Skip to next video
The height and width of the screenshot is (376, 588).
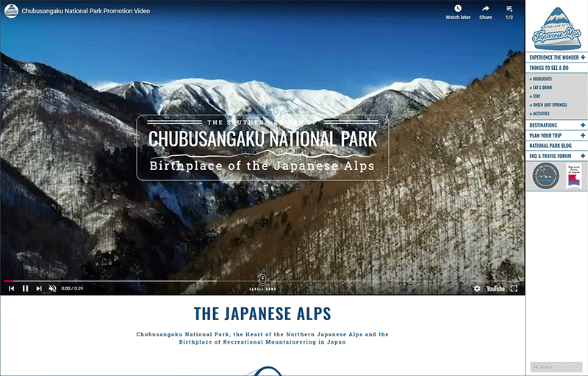coord(39,288)
